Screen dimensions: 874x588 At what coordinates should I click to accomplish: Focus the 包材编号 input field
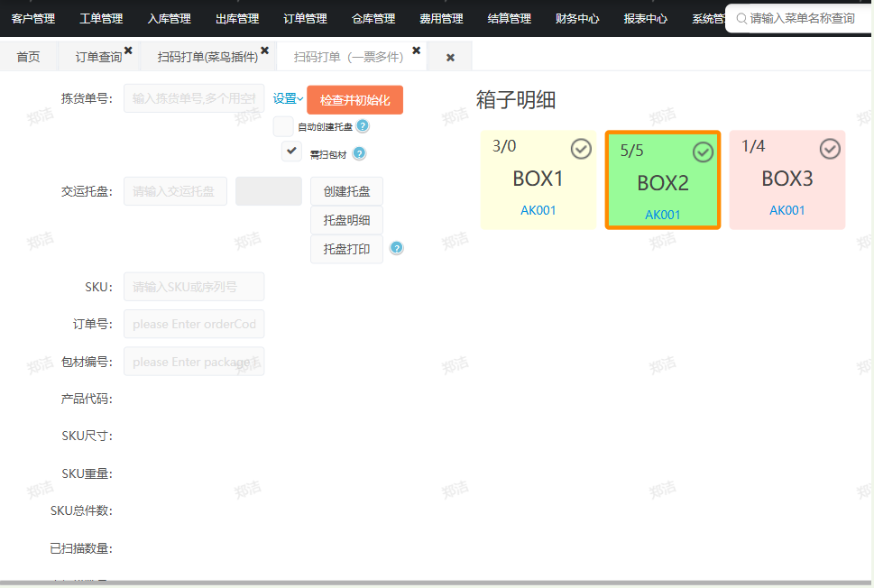[194, 362]
